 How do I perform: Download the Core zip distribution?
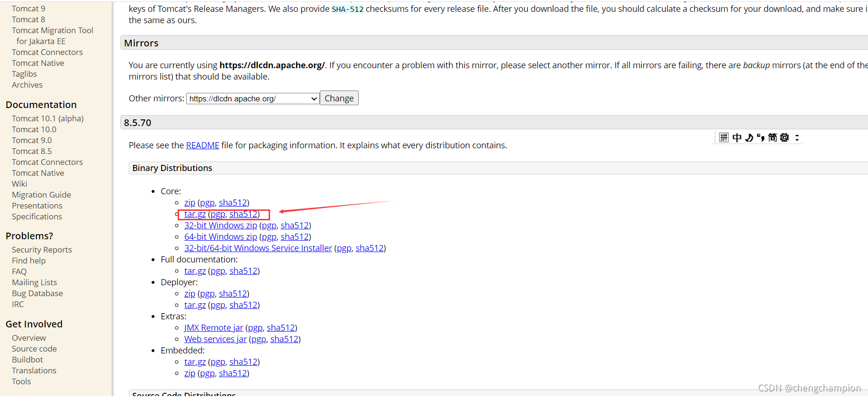190,203
